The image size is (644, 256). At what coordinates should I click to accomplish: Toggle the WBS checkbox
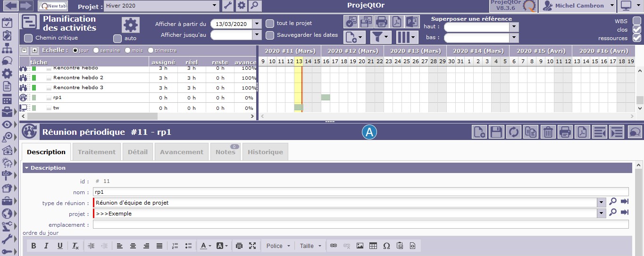point(637,21)
